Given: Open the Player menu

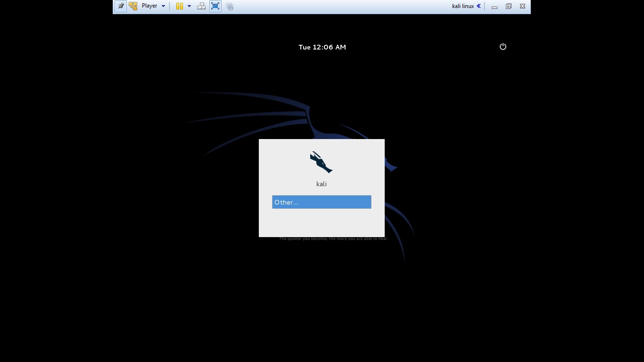Looking at the screenshot, I should pos(153,6).
